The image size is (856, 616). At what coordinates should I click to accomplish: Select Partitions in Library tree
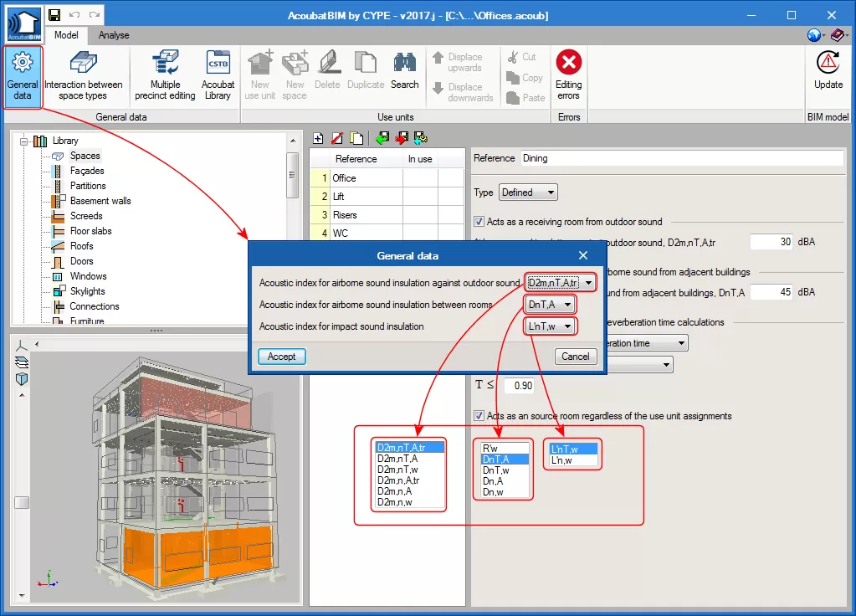(x=88, y=186)
